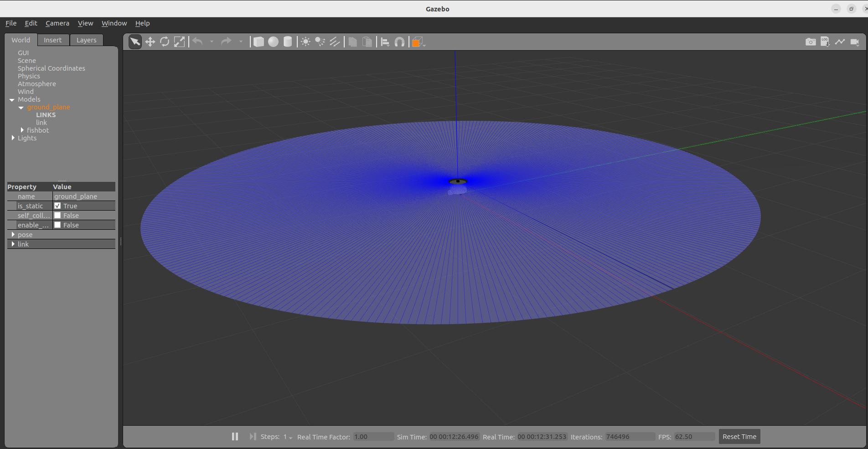Toggle the enable_... checkbox
This screenshot has height=449, width=868.
[x=57, y=225]
